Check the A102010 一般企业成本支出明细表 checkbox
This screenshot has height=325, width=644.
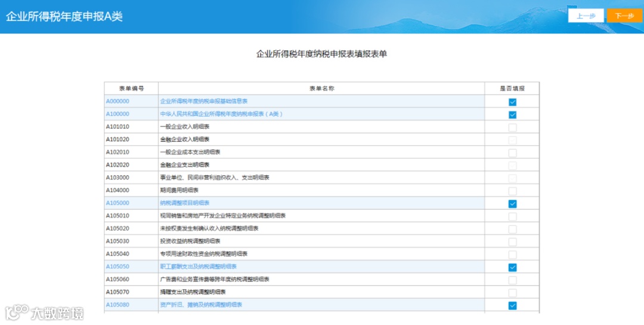coord(513,153)
